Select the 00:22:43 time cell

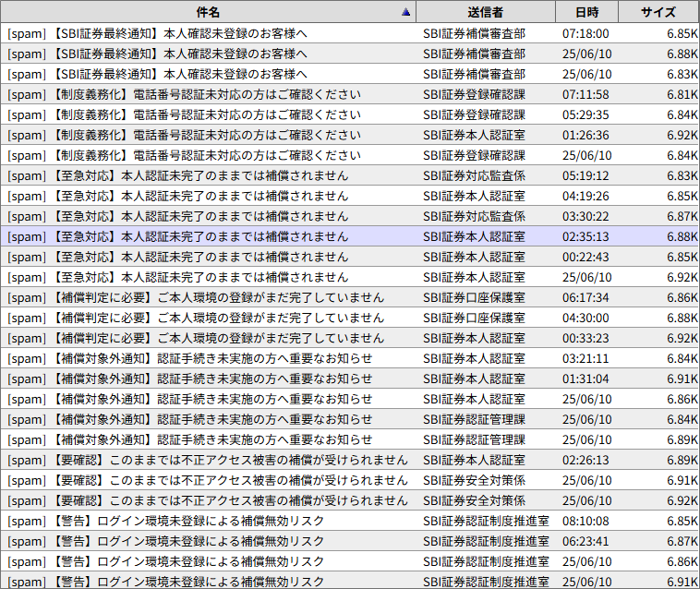coord(585,257)
